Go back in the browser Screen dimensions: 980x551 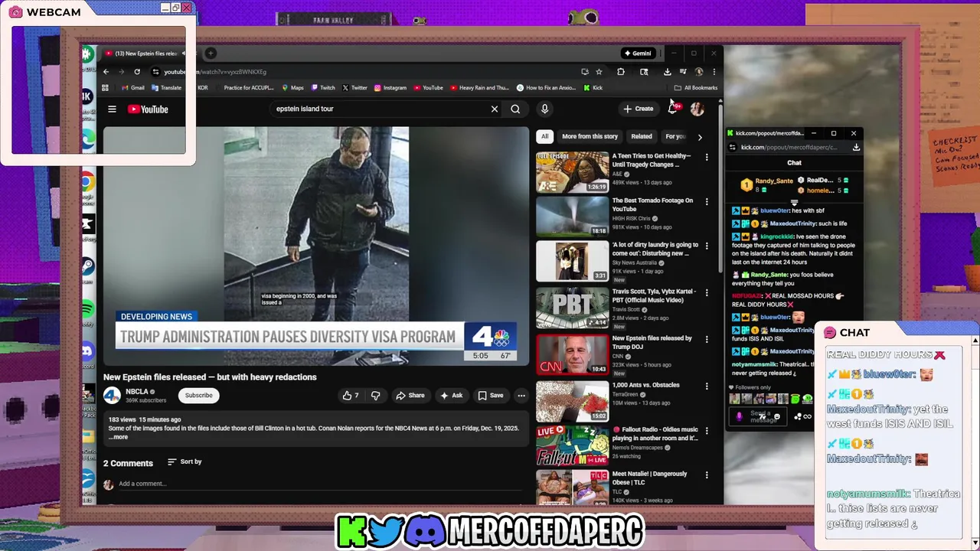[106, 72]
